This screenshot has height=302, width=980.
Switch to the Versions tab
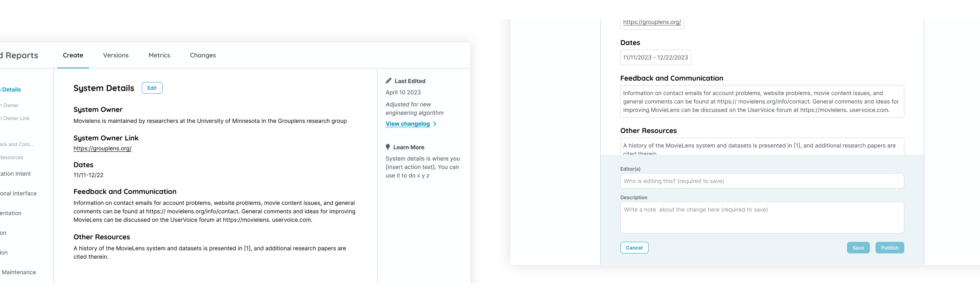pos(116,55)
